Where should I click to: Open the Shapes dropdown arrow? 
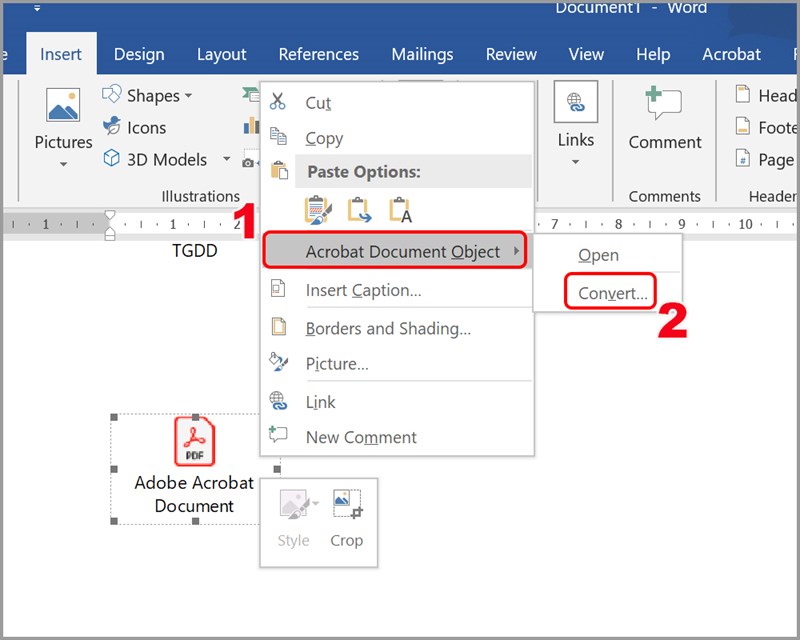coord(187,95)
